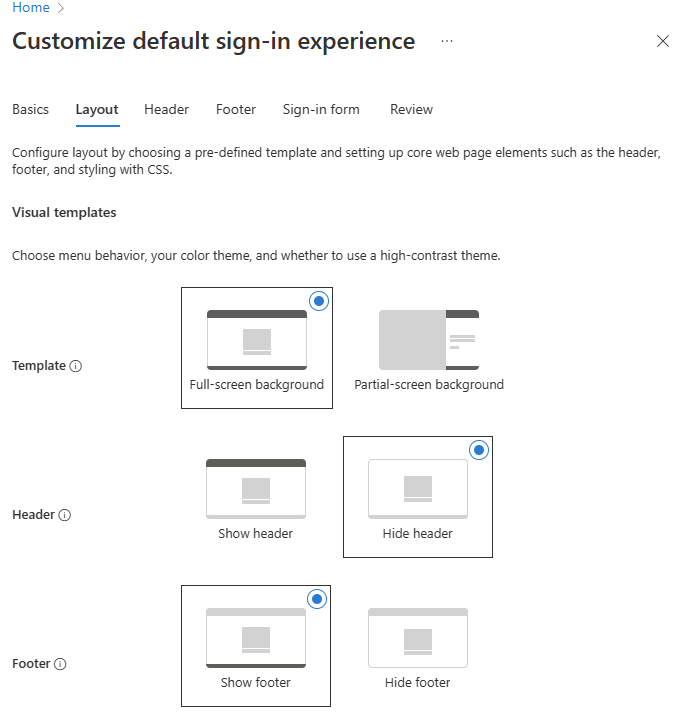Viewport: 690px width, 713px height.
Task: Open the Header tab
Action: 166,109
